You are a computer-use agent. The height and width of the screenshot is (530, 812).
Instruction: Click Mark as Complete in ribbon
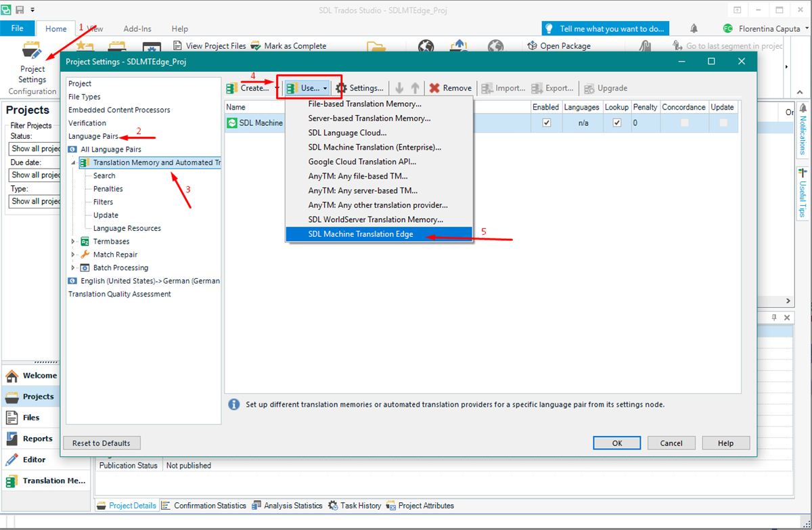click(x=288, y=46)
